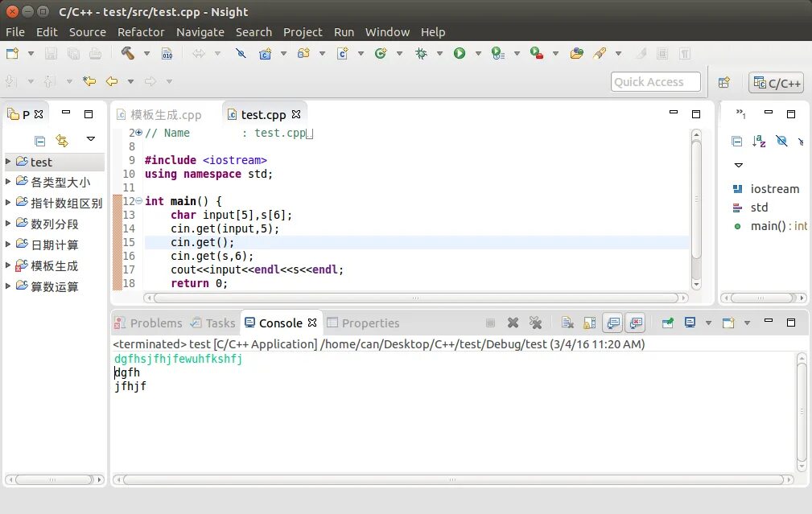The image size is (812, 514).
Task: Click the New C++ Class icon
Action: pyautogui.click(x=381, y=53)
